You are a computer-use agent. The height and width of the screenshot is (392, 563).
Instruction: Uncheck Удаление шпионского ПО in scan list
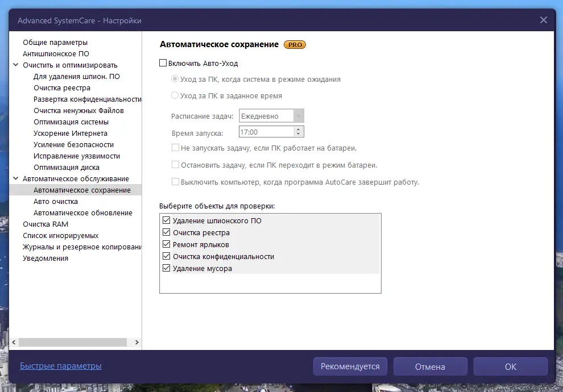(x=166, y=221)
